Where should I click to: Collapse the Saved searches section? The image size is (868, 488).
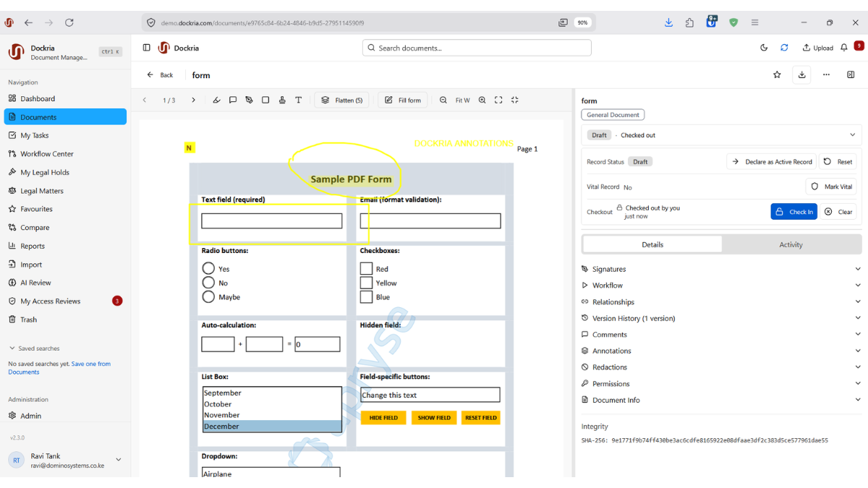tap(34, 348)
